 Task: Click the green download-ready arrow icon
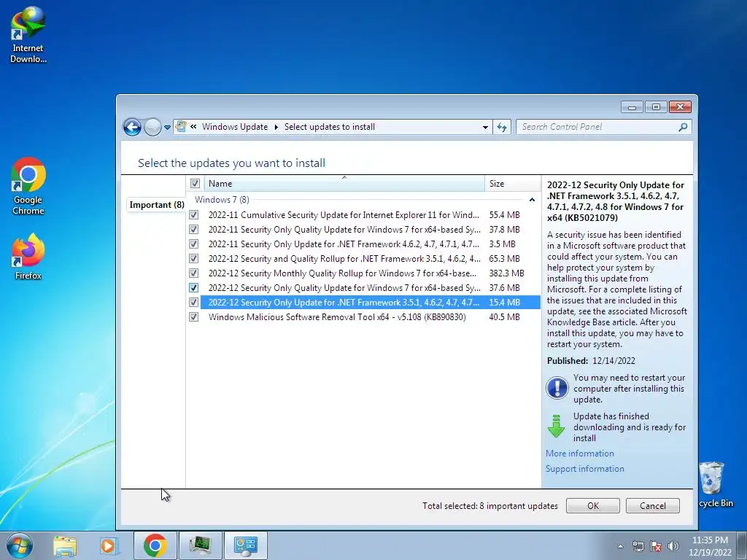pyautogui.click(x=556, y=426)
